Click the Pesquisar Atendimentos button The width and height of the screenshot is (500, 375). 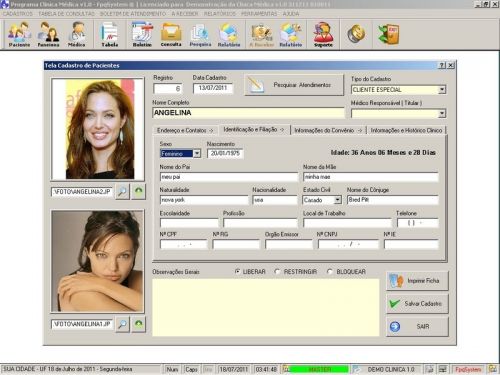(x=294, y=85)
